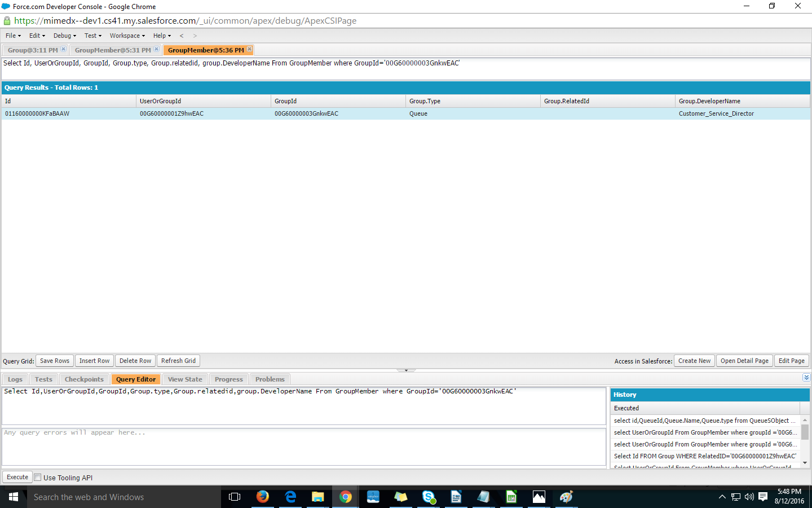Click the History scrollbar thumb

805,432
